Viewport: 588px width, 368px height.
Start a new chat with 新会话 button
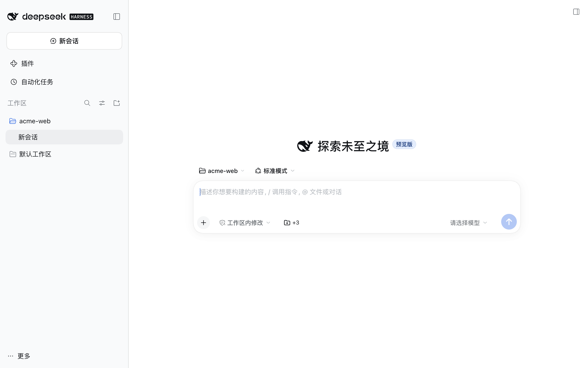click(64, 41)
